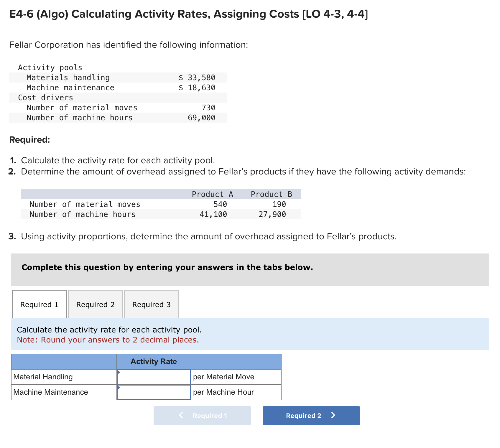The image size is (500, 448).
Task: Switch to the Required 2 tab
Action: 95,304
